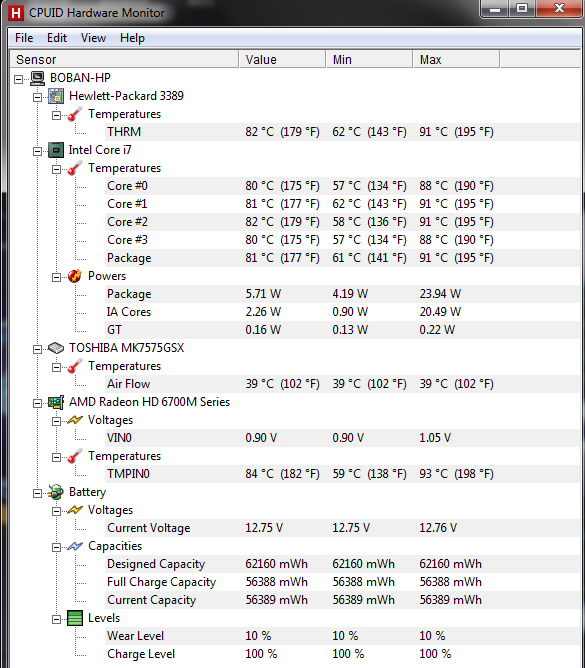Select the TOSHIBA MK7575GSX hard drive icon

(x=56, y=348)
